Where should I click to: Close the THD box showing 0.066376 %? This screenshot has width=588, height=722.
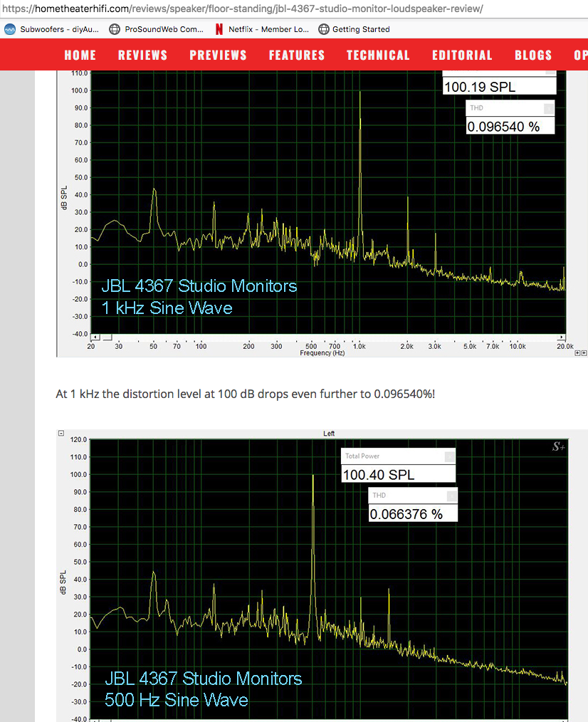[452, 496]
